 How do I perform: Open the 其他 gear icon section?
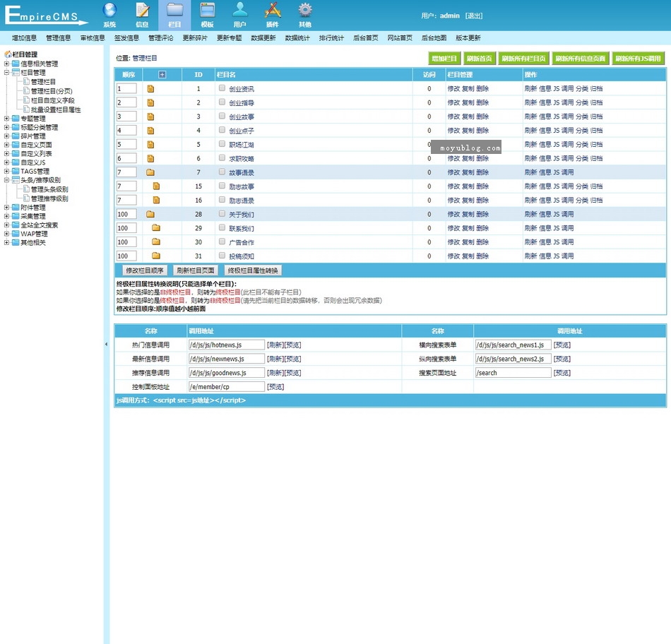pyautogui.click(x=305, y=15)
